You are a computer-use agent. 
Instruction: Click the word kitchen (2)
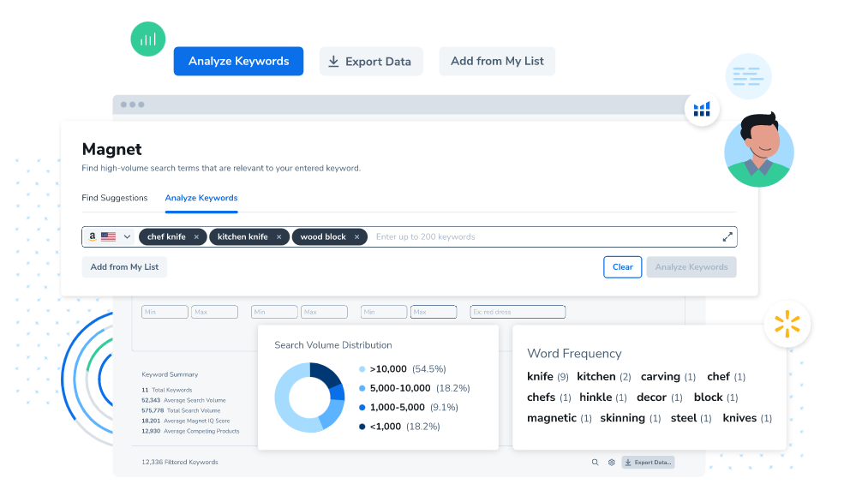tap(604, 376)
